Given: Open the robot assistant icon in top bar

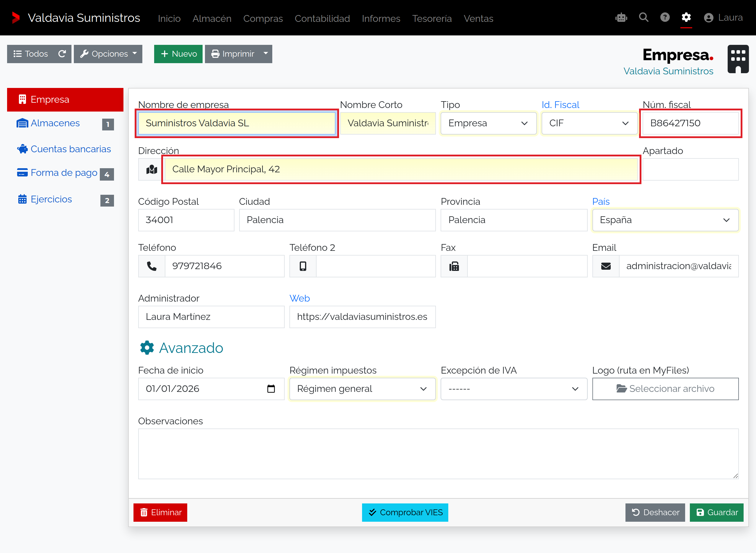Looking at the screenshot, I should pyautogui.click(x=621, y=18).
